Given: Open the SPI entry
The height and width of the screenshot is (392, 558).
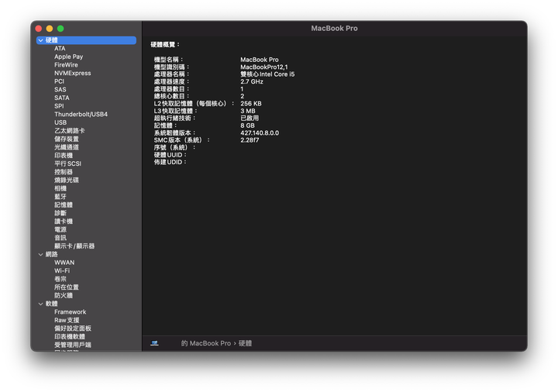Looking at the screenshot, I should pyautogui.click(x=59, y=106).
